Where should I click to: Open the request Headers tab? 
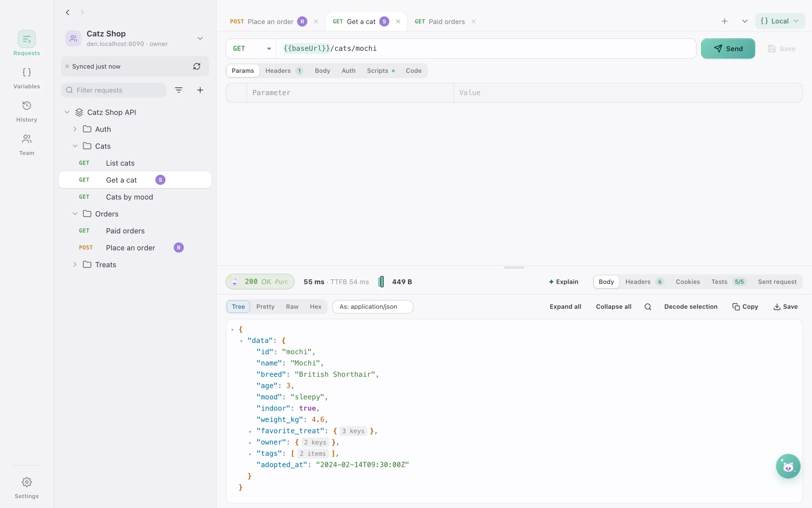284,70
